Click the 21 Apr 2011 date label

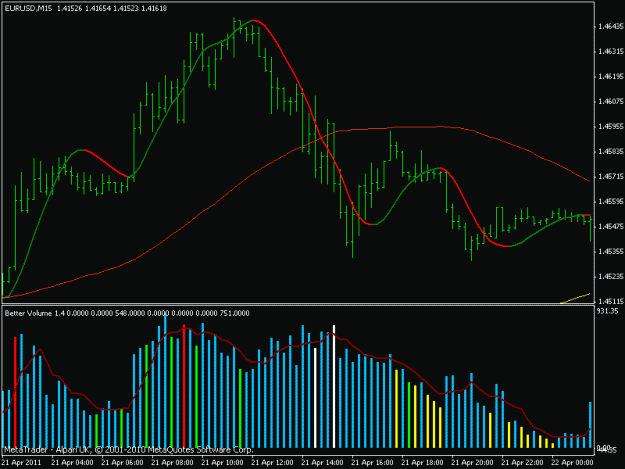click(x=22, y=463)
